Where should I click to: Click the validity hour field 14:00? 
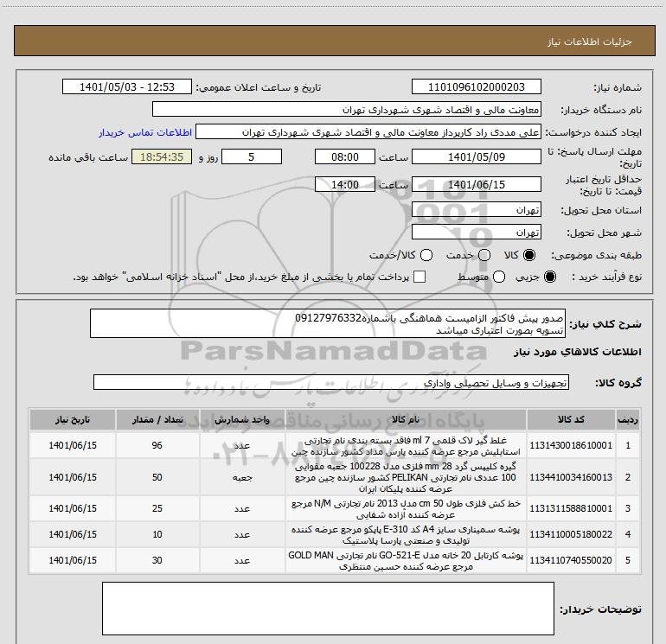pos(345,184)
